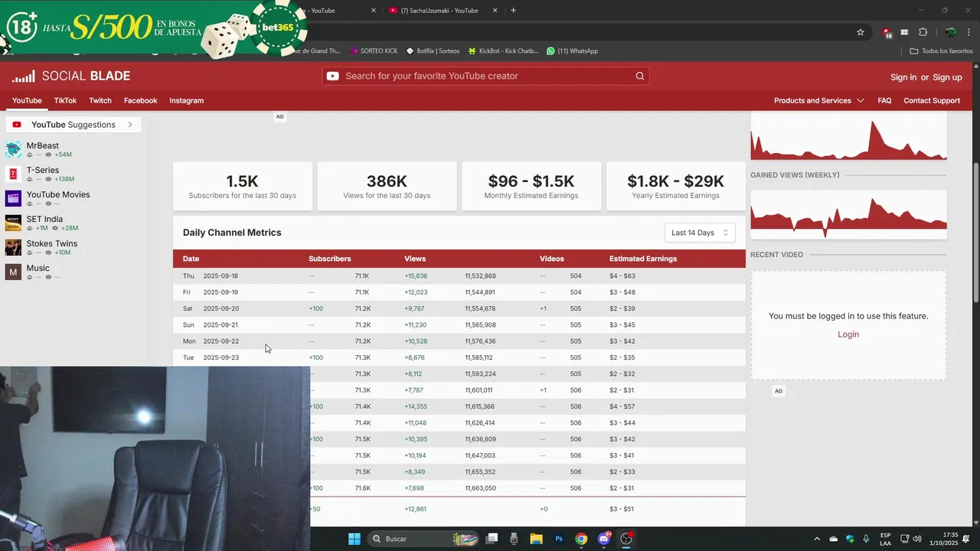Click 386K views stat card
Screen dimensions: 980x551
(387, 186)
